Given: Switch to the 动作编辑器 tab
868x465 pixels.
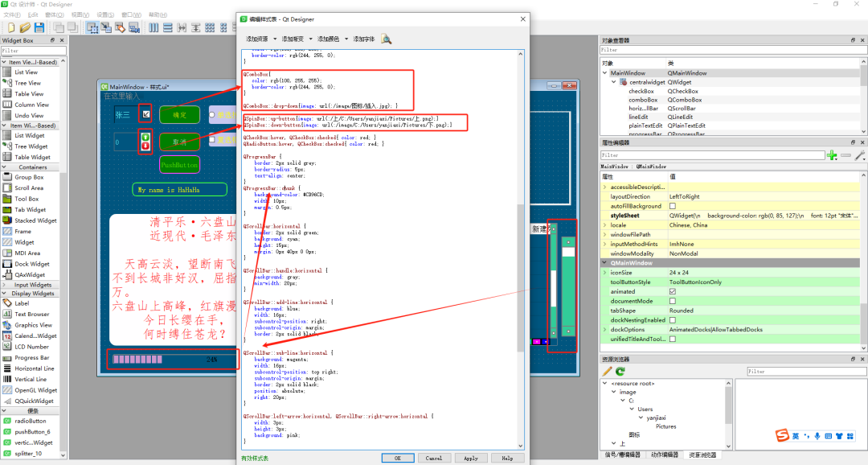Looking at the screenshot, I should coord(665,455).
